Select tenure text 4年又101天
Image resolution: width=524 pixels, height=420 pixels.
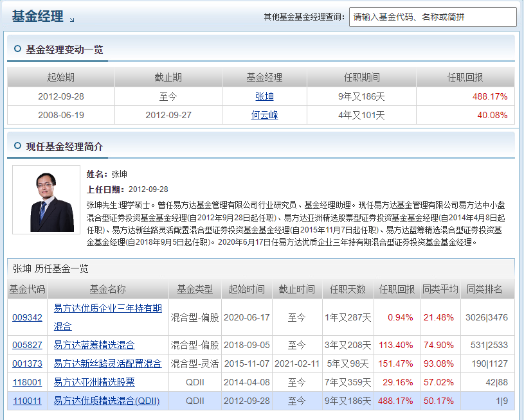point(361,115)
